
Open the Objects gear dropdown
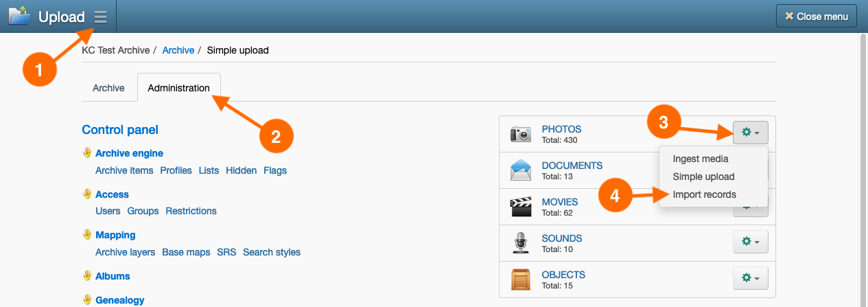tap(750, 278)
